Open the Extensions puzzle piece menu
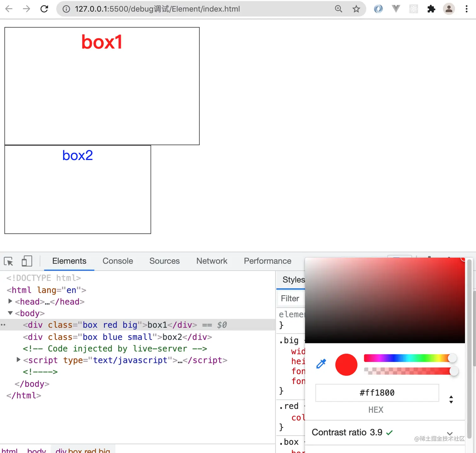Image resolution: width=476 pixels, height=453 pixels. coord(431,9)
